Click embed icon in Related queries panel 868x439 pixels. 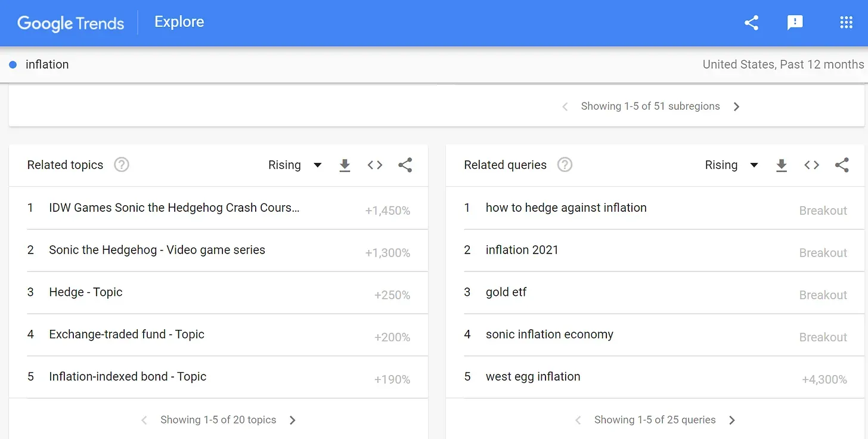click(812, 165)
